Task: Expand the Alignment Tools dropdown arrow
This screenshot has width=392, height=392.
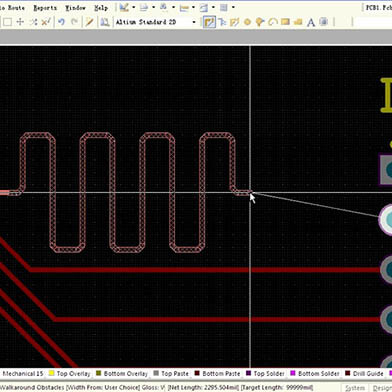Action: pos(153,7)
